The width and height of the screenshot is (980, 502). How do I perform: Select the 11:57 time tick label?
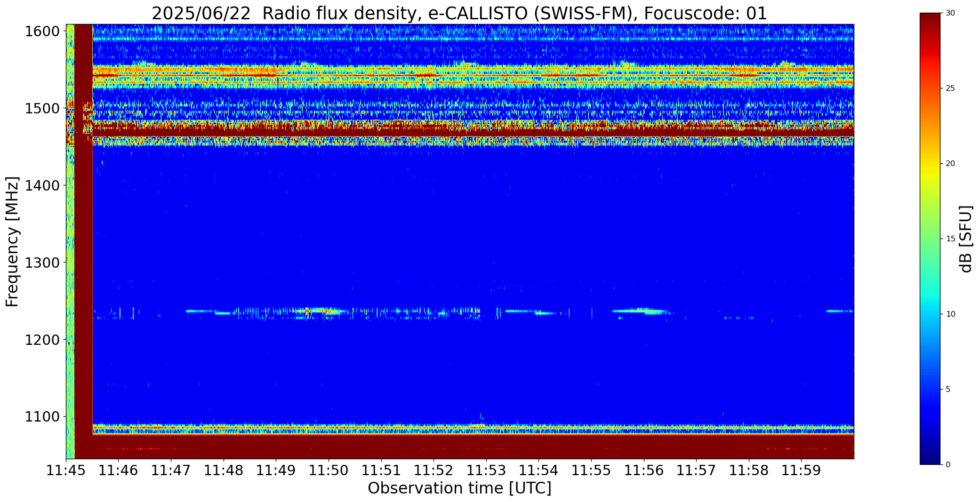[696, 470]
